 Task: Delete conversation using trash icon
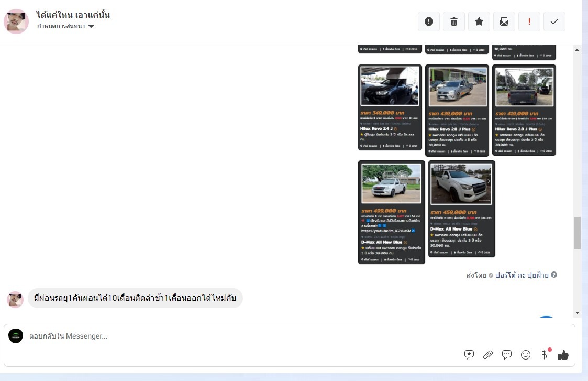[454, 21]
